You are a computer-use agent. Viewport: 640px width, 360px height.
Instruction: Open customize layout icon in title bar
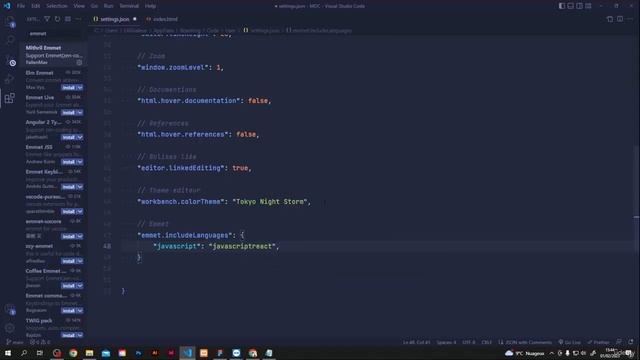589,6
